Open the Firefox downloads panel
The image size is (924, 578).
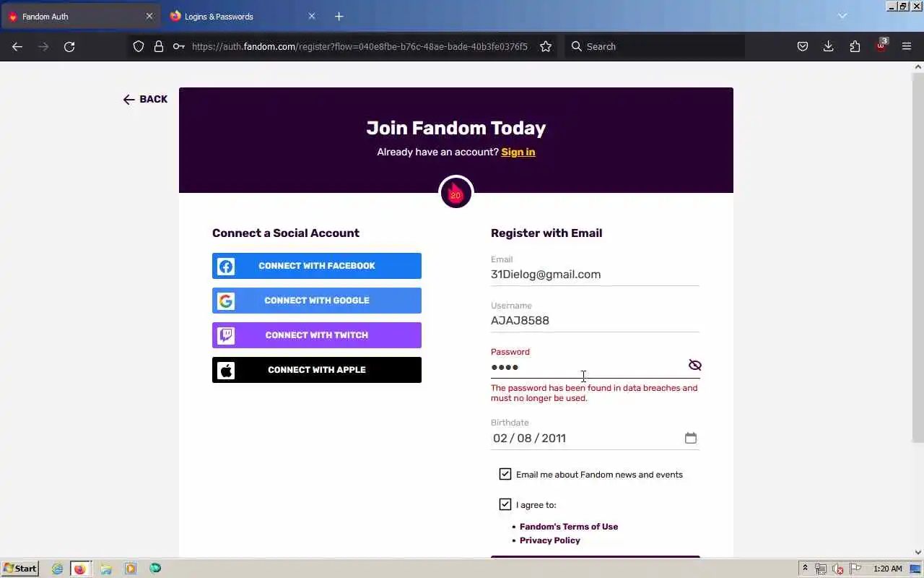point(829,46)
